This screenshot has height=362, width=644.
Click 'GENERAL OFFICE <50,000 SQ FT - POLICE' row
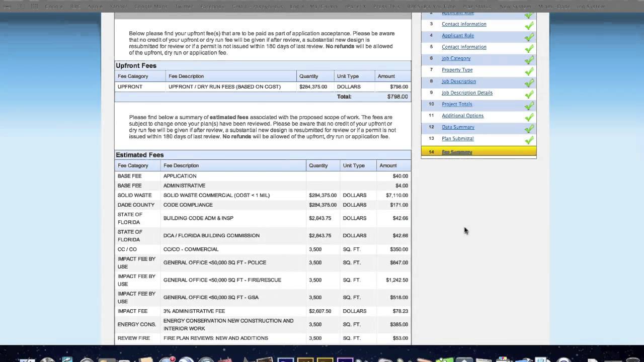[263, 262]
